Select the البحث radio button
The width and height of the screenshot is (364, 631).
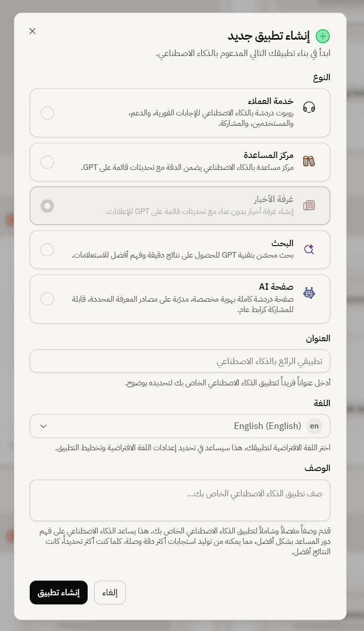pos(47,250)
